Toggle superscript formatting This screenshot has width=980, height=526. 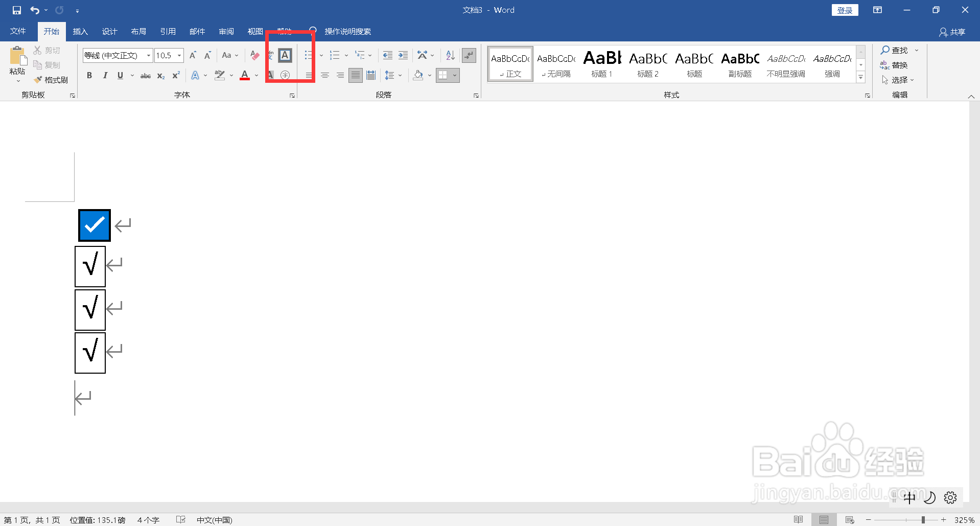pos(176,75)
